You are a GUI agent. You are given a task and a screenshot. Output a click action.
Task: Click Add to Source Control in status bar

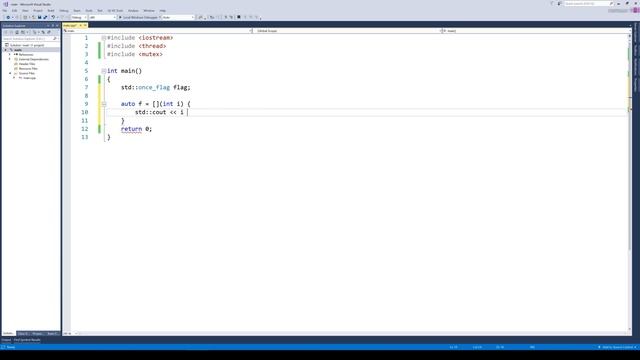(x=617, y=347)
